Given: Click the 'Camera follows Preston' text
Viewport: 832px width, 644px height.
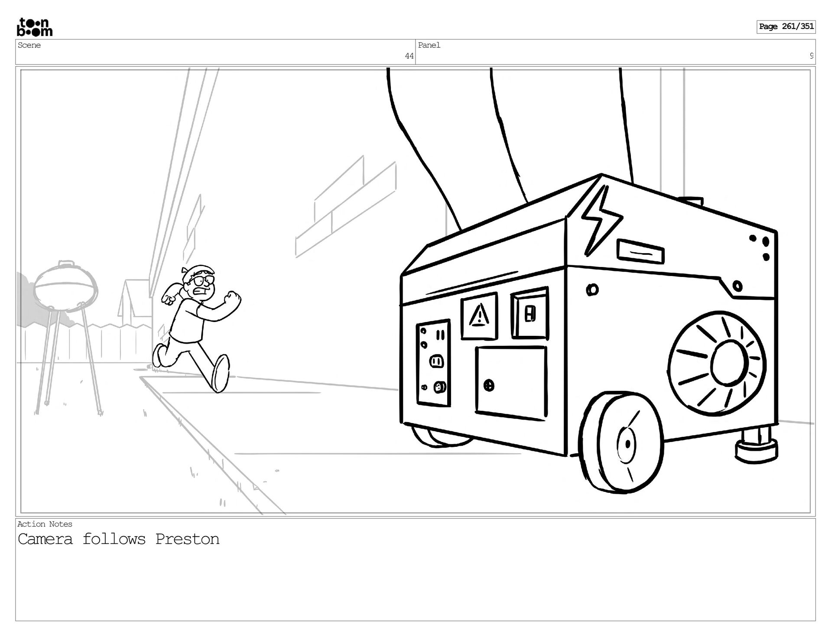Looking at the screenshot, I should (x=118, y=540).
